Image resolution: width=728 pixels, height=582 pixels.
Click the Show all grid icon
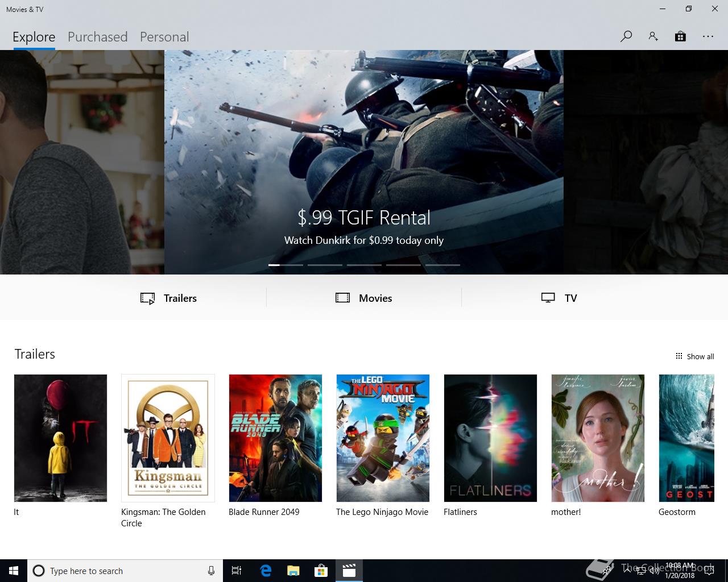[x=679, y=356]
